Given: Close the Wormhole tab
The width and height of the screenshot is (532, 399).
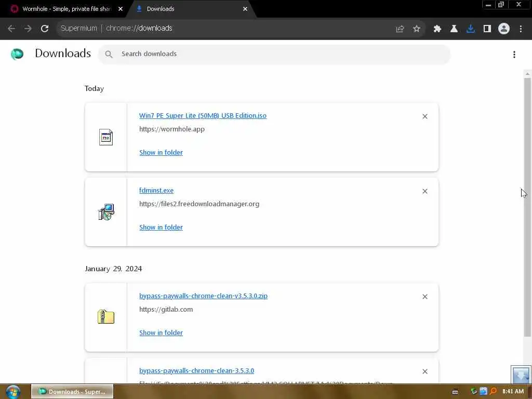Looking at the screenshot, I should [121, 9].
